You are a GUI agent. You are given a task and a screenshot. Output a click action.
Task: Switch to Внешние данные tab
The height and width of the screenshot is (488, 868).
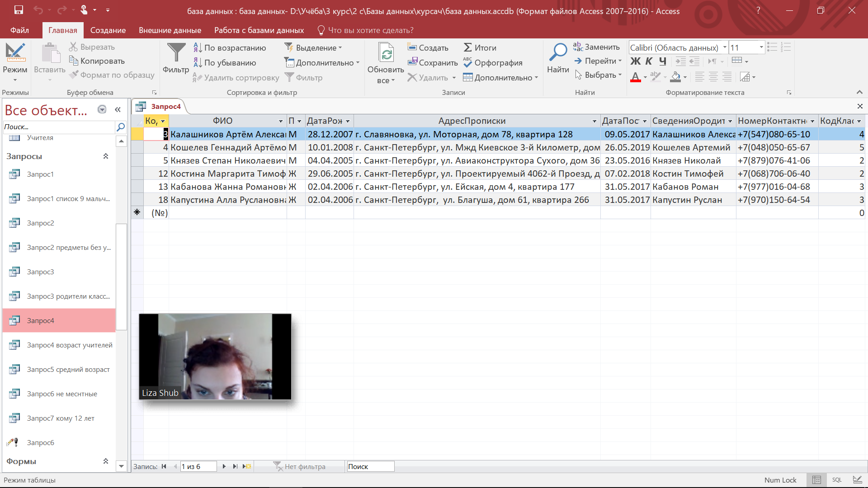pos(170,30)
